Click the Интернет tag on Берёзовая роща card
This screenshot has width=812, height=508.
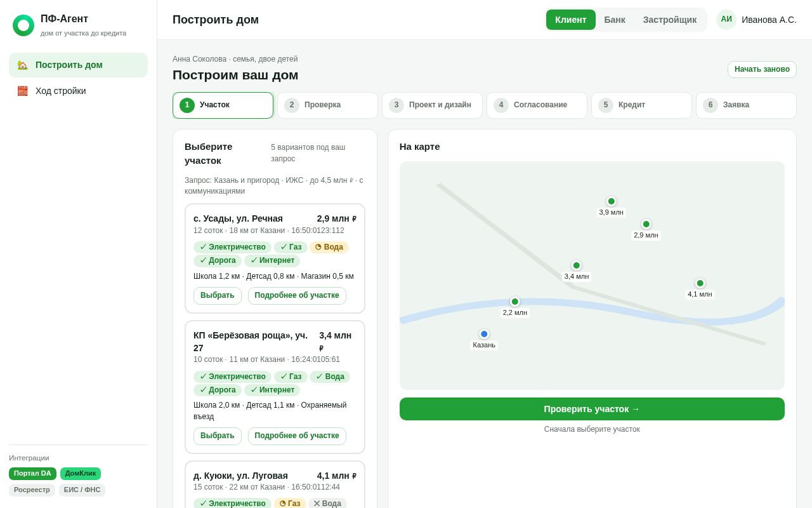(272, 390)
